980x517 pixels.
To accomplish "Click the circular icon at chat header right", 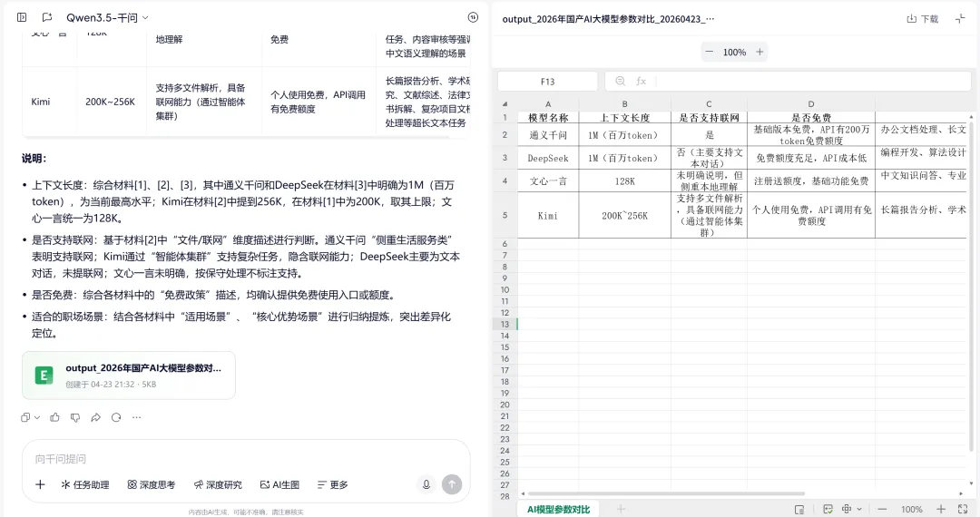I will (473, 17).
